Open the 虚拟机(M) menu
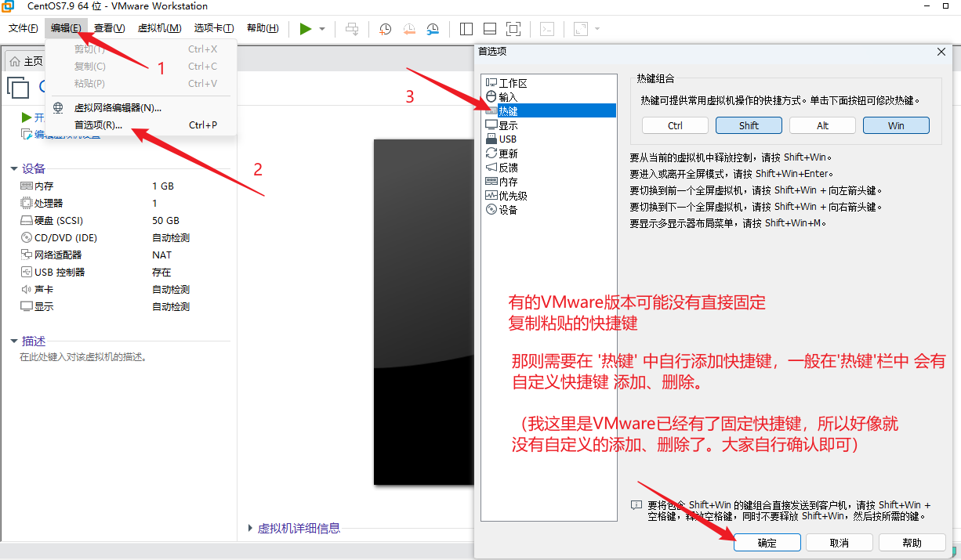Image resolution: width=961 pixels, height=560 pixels. point(159,28)
